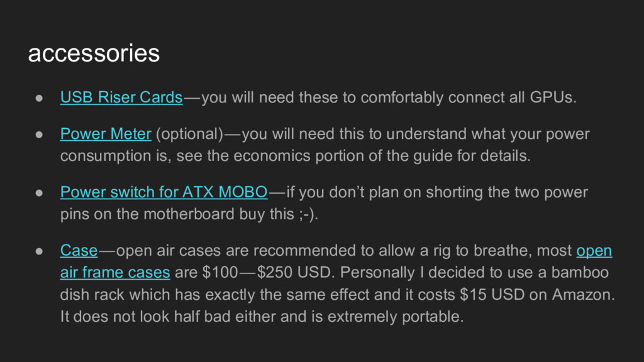Click the '(optional)' text after Power Meter

tap(190, 134)
